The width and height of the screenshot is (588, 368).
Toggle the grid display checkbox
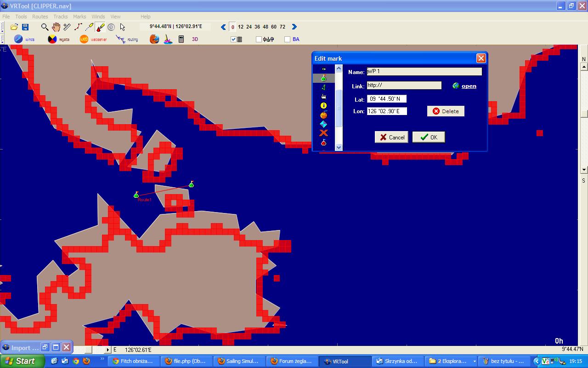click(x=233, y=39)
